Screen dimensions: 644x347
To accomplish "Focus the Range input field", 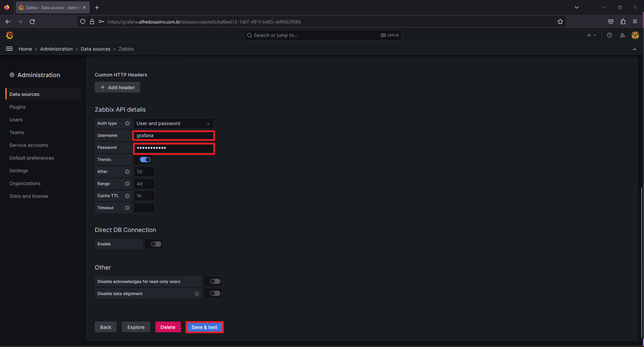I will [x=144, y=184].
